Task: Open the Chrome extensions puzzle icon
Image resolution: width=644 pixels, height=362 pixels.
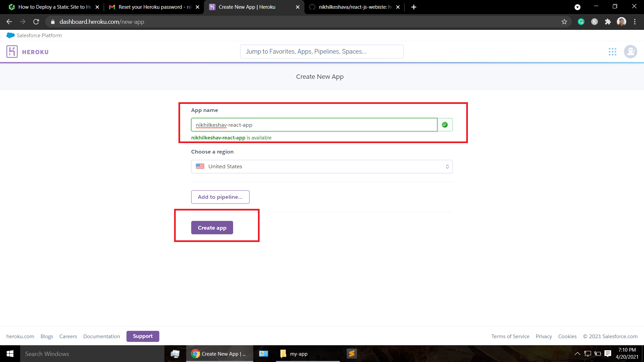Action: click(608, 22)
